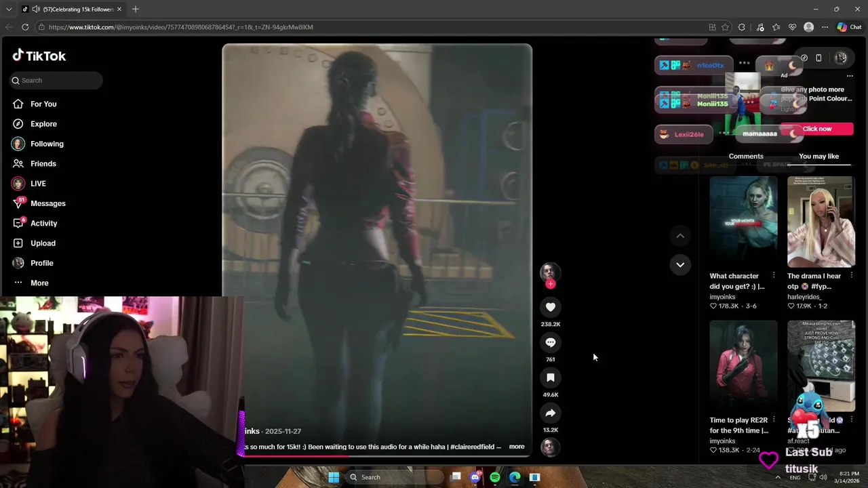
Task: Go to the next video with down arrow
Action: 680,264
